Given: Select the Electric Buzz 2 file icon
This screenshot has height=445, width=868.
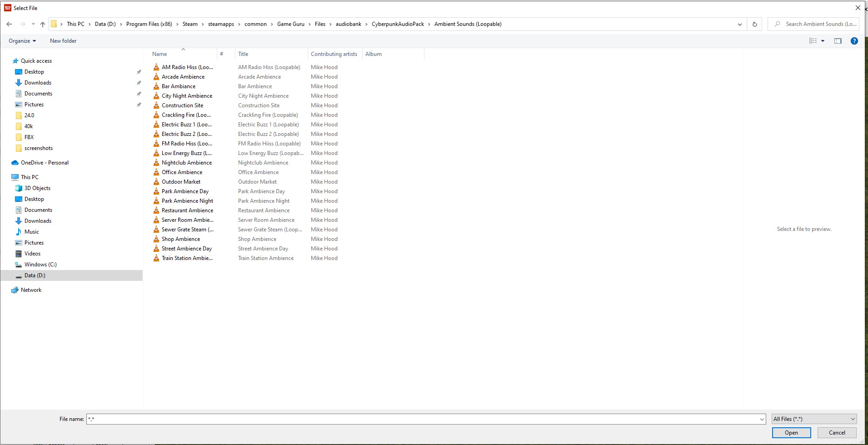Looking at the screenshot, I should (156, 134).
